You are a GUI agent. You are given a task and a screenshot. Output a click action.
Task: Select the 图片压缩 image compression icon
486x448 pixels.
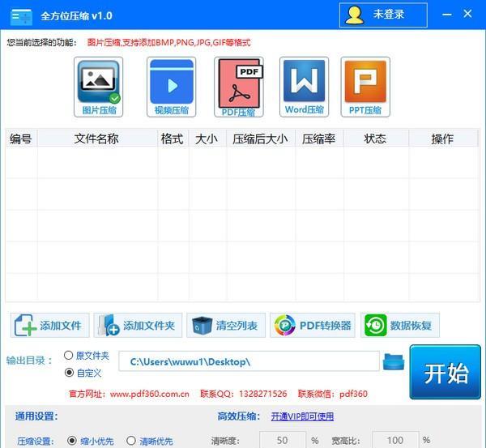99,87
